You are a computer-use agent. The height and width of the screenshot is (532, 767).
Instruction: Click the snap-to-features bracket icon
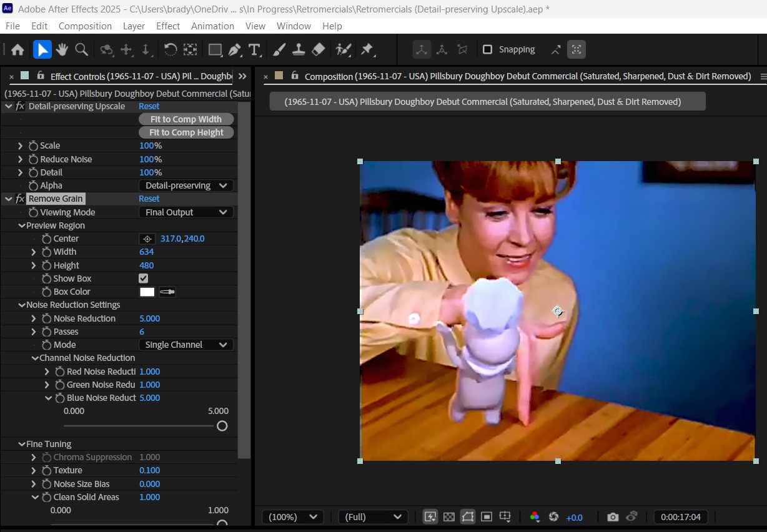pyautogui.click(x=576, y=49)
